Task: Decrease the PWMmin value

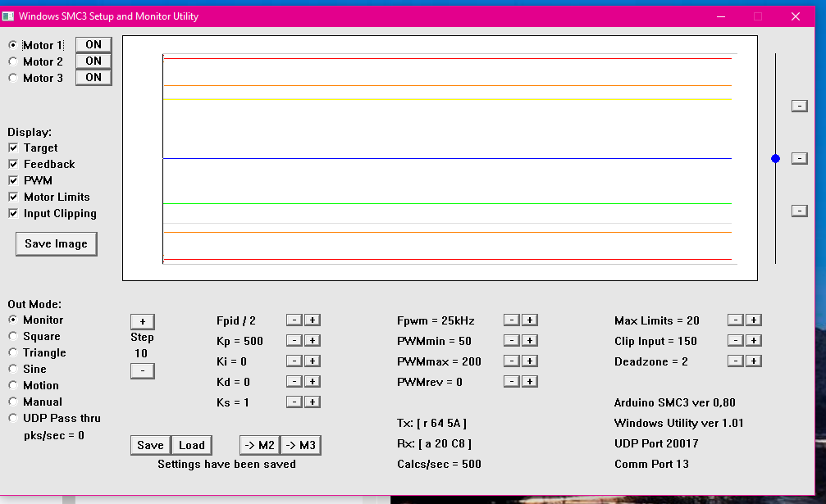Action: [x=512, y=341]
